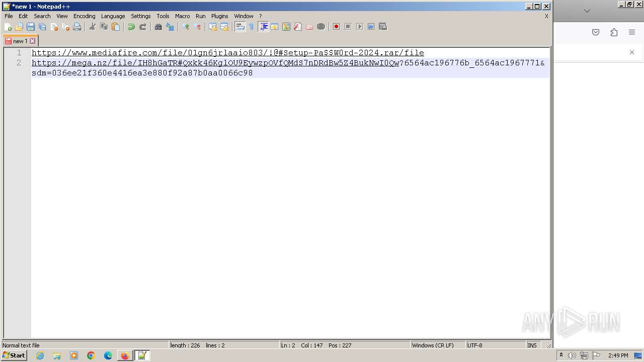Open the Window menu
644x362 pixels.
(x=244, y=16)
